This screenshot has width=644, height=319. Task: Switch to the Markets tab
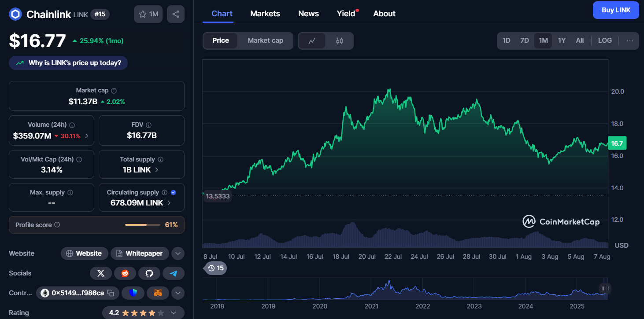point(265,14)
